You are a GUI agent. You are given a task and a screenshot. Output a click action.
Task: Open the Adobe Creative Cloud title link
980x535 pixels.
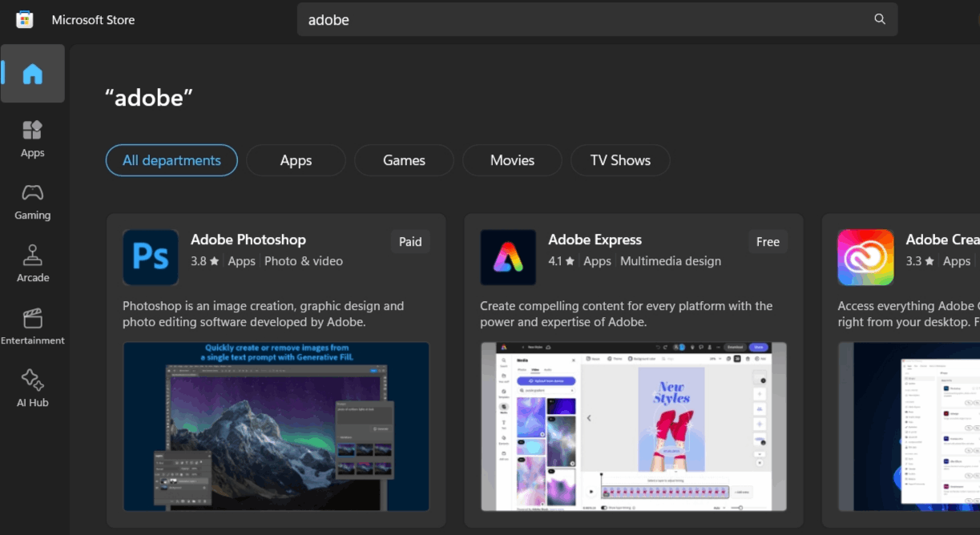942,239
